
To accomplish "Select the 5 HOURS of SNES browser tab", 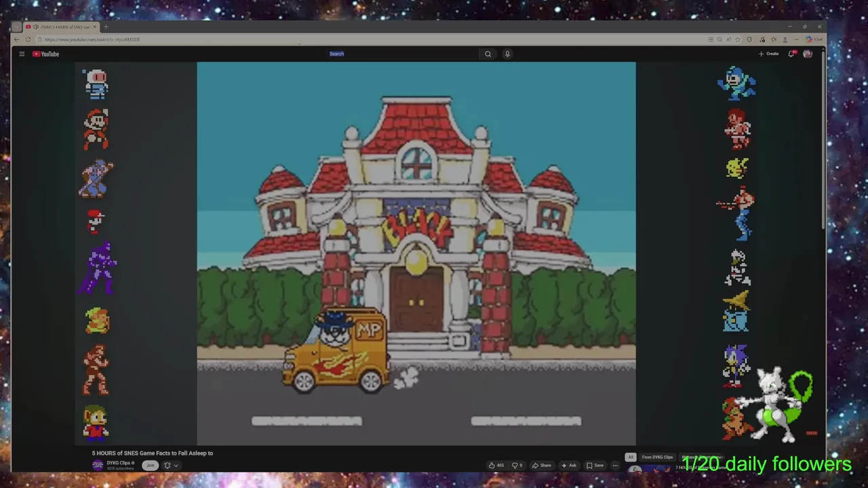I will 61,26.
